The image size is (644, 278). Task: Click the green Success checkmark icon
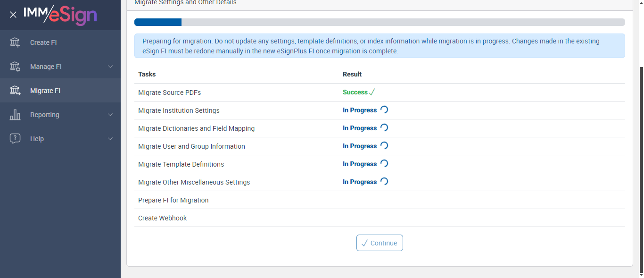372,93
